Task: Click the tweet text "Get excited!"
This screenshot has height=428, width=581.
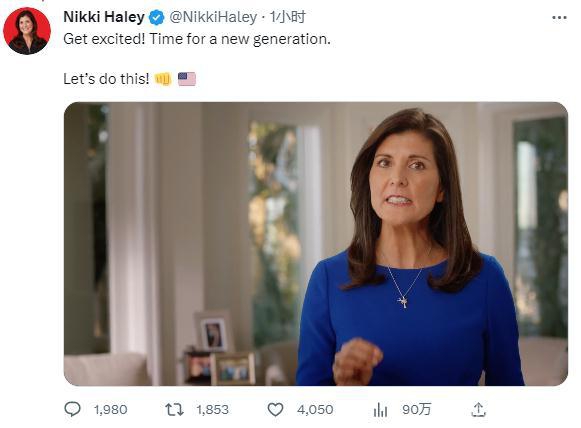Action: coord(104,39)
